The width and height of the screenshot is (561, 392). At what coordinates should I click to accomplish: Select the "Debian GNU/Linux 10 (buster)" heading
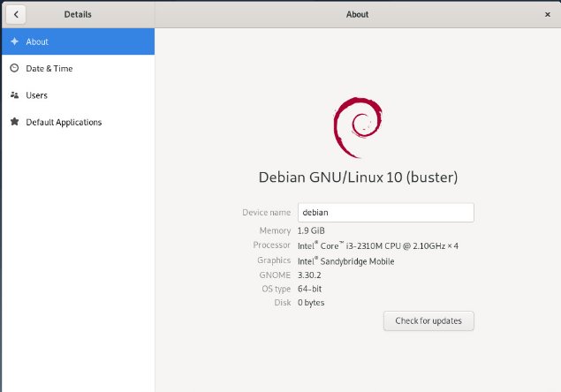(358, 177)
